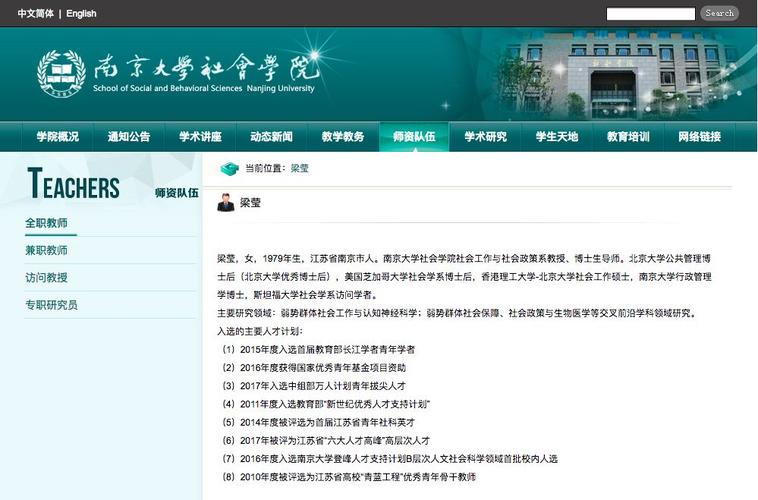Open the 学术研究 menu

coord(485,137)
